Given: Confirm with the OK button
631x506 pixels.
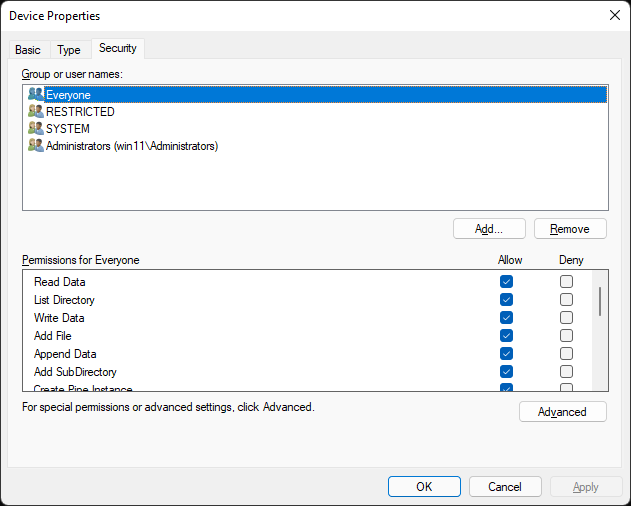Looking at the screenshot, I should (424, 487).
